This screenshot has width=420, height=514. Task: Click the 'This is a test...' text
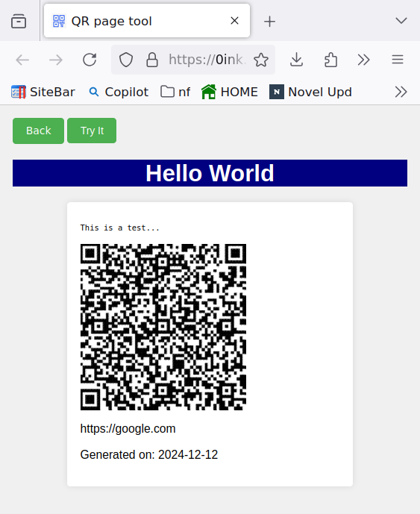tap(119, 228)
